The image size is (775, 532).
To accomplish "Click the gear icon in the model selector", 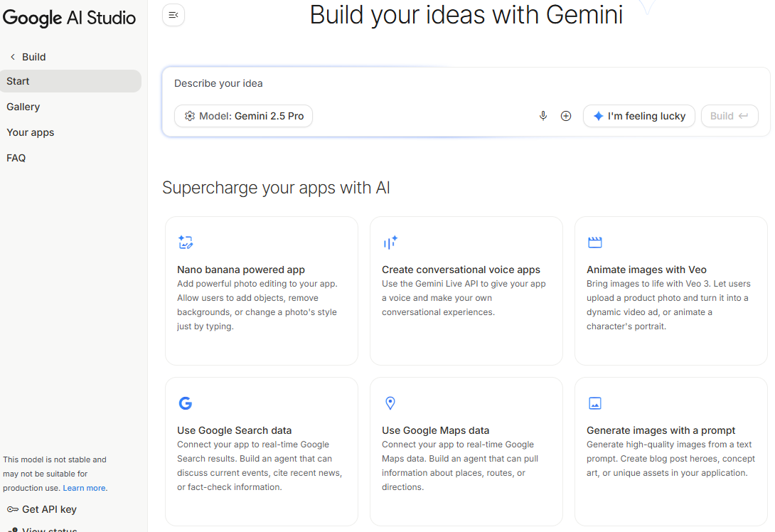I will [x=190, y=116].
